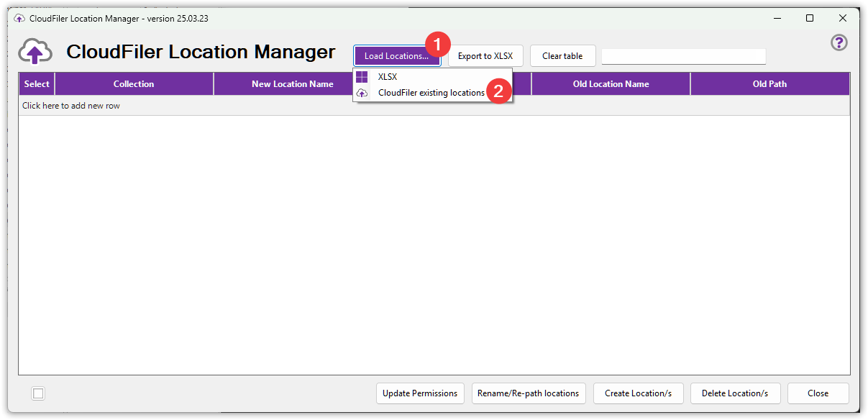
Task: Click the CloudFiler cloud logo
Action: point(35,52)
